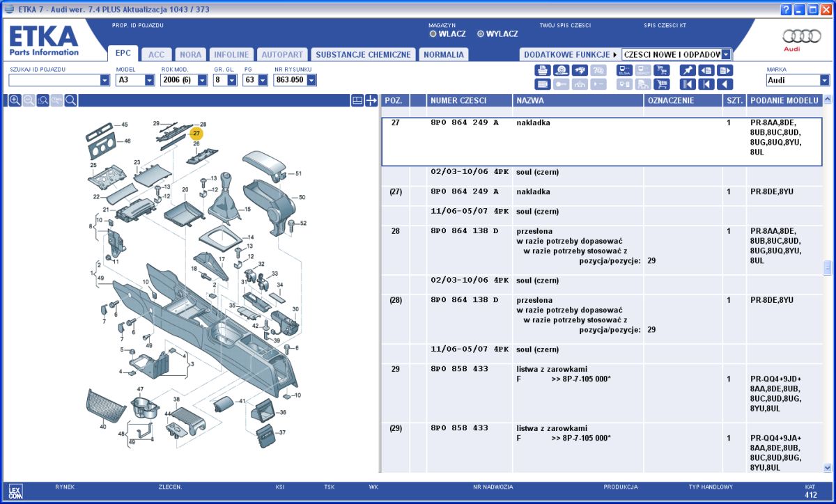
Task: Go to next illustration page icon
Action: (x=725, y=70)
